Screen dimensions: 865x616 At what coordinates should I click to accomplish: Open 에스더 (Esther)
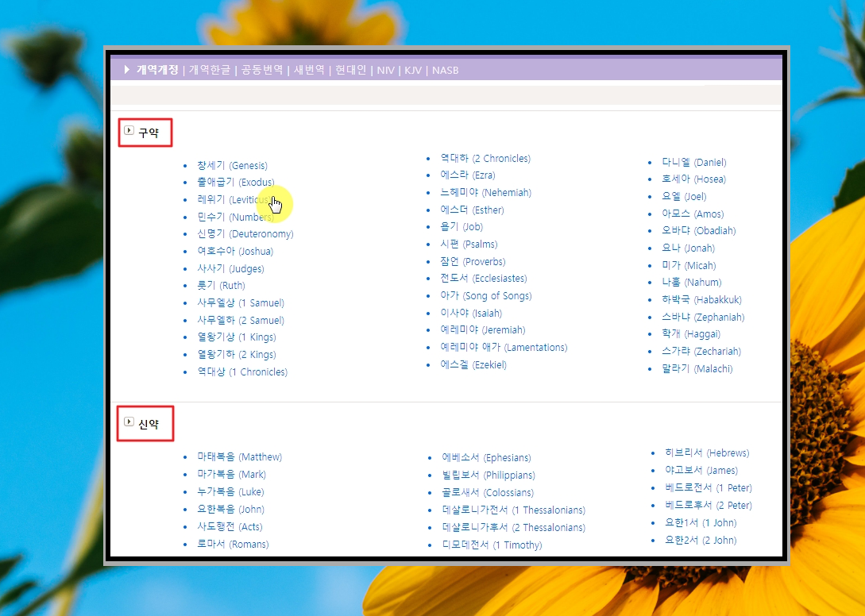[472, 210]
